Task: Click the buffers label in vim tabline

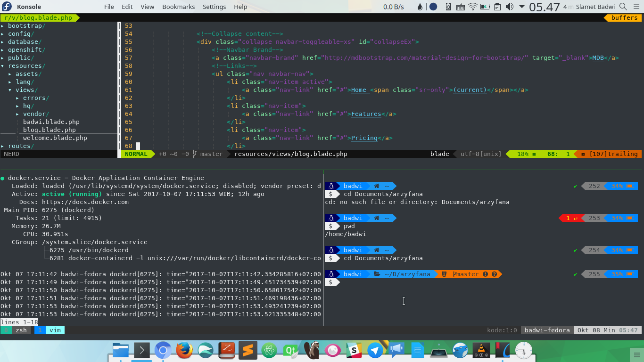Action: [624, 17]
